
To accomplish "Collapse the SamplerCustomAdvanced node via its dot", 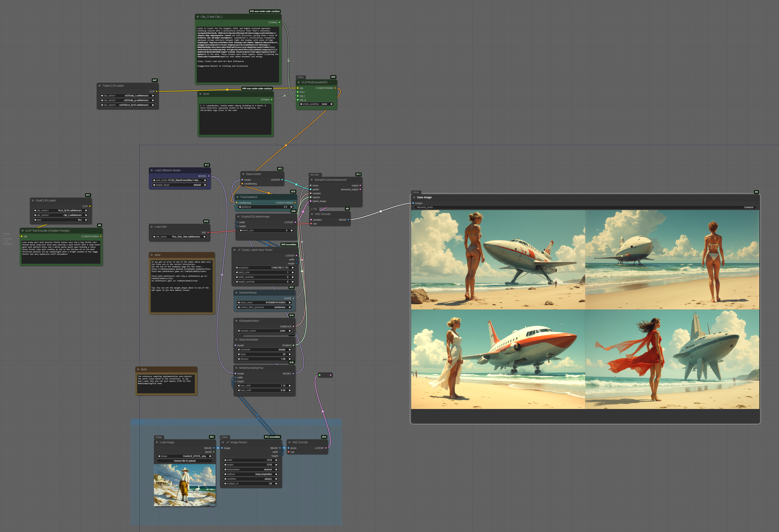I will (x=312, y=180).
